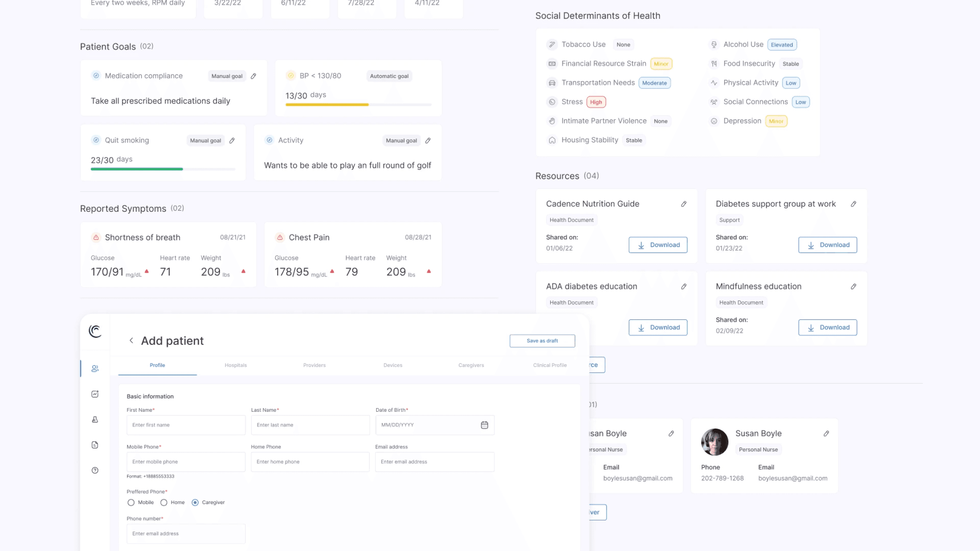This screenshot has width=980, height=551.
Task: Click the Quit smoking progress bar
Action: click(x=163, y=169)
